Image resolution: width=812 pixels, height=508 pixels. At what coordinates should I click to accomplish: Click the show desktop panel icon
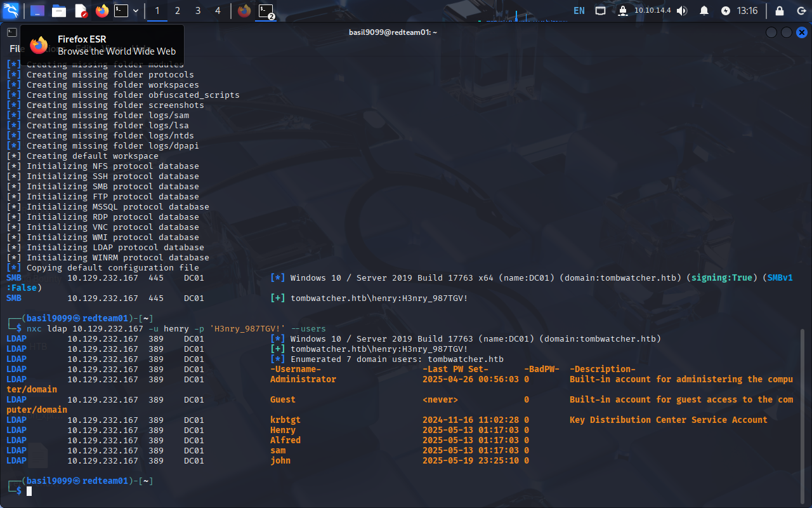pyautogui.click(x=37, y=10)
